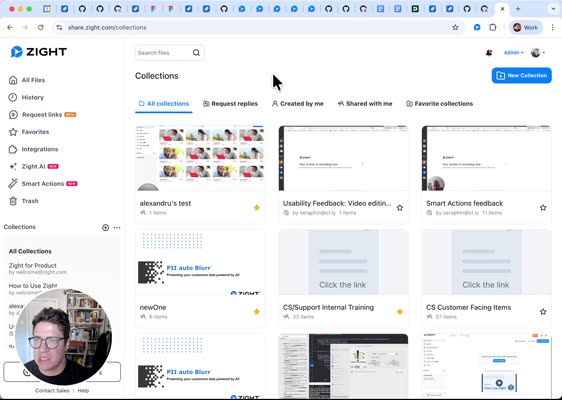Favorite Usability Feedback collection star
Viewport: 562px width, 400px height.
pyautogui.click(x=400, y=208)
